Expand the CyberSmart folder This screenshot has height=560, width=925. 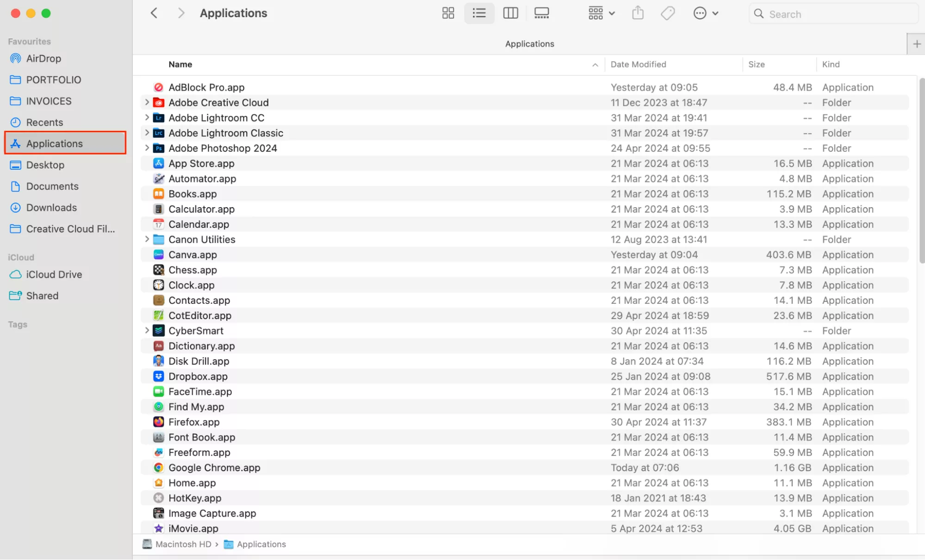point(147,330)
